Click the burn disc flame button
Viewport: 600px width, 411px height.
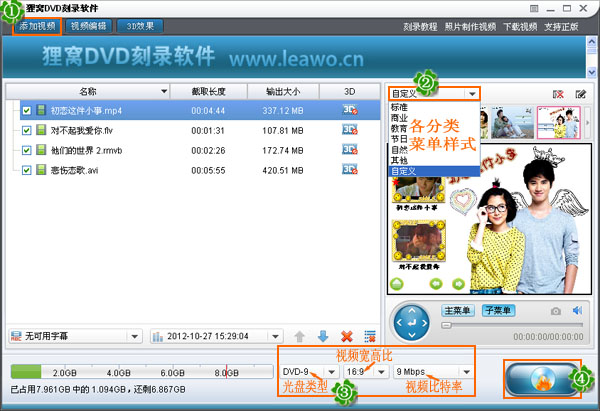point(542,379)
